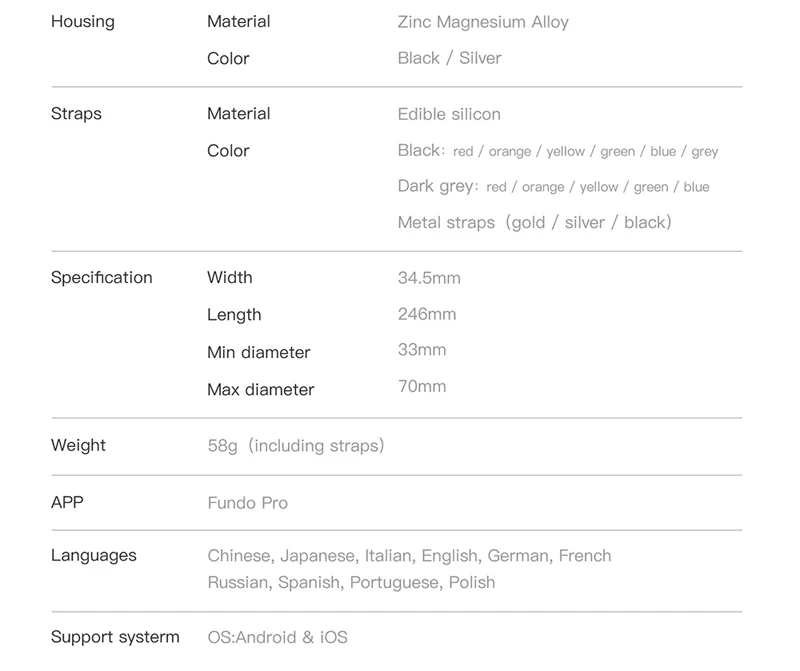Click the Fundo Pro app name
Image resolution: width=800 pixels, height=671 pixels.
tap(247, 503)
